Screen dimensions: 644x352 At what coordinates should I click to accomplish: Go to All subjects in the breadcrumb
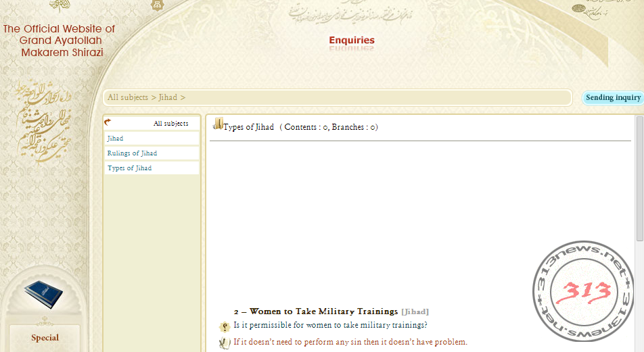128,98
